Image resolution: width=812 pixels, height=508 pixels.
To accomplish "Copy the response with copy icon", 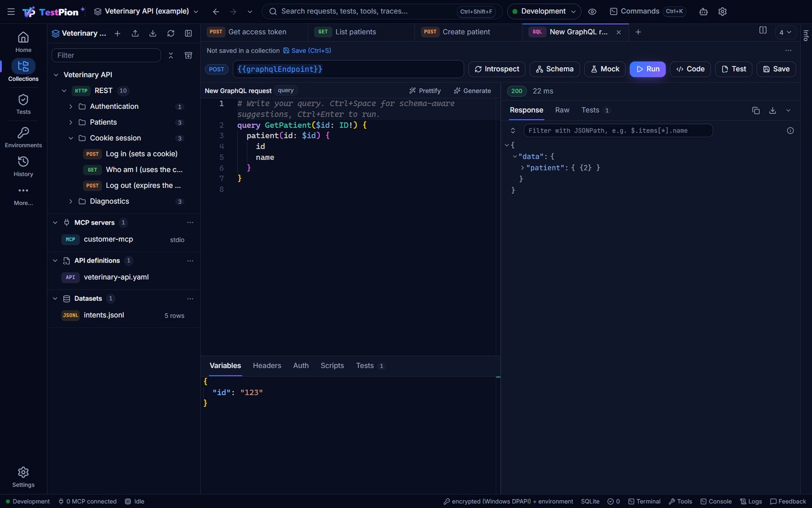I will coord(756,111).
